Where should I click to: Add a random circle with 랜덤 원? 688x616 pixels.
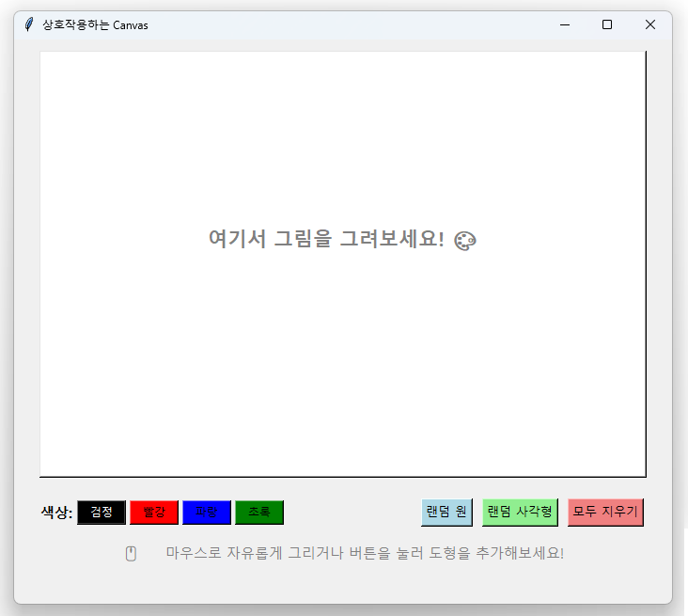coord(446,512)
